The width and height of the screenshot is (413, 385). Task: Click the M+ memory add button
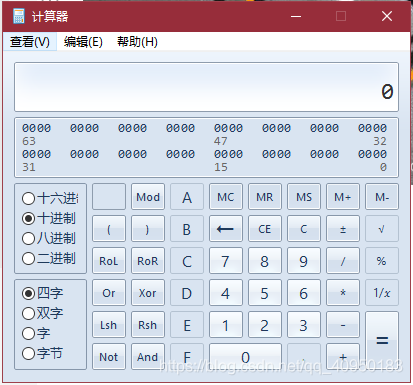pos(343,197)
